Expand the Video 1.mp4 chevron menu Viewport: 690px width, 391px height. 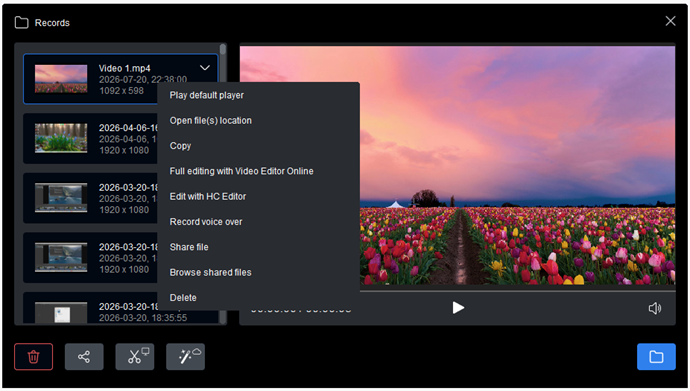point(205,68)
